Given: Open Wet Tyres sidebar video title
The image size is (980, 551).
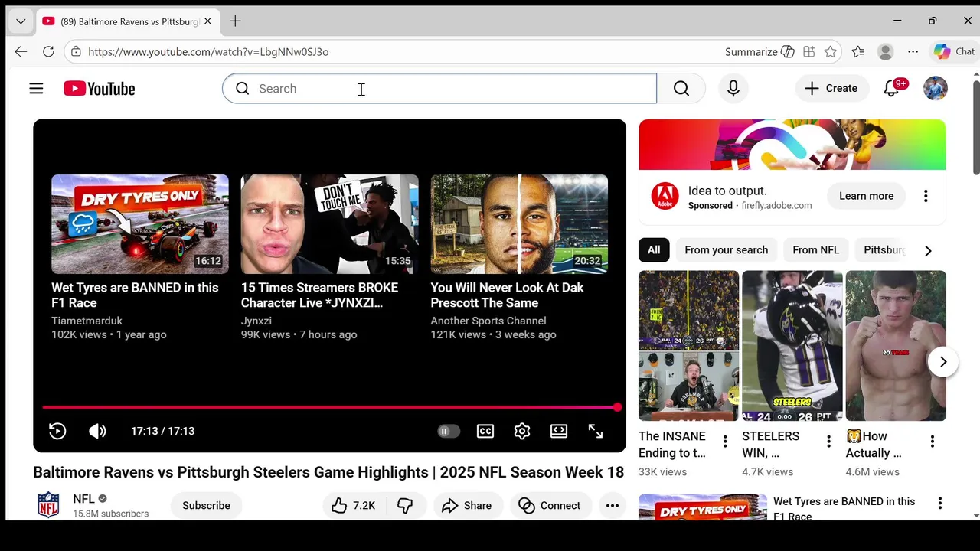Looking at the screenshot, I should (844, 509).
